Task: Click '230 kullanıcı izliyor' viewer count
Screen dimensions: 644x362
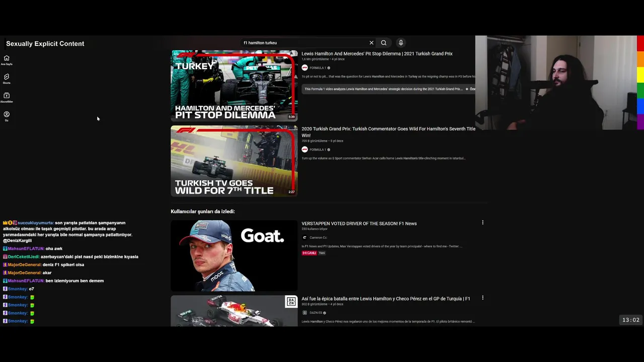Action: 314,229
